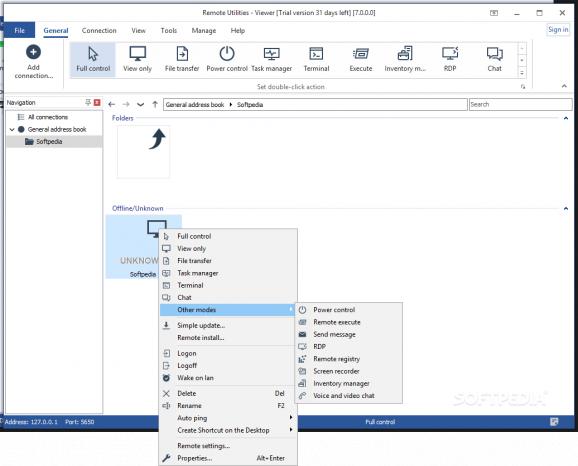
Task: Choose Full control in context menu
Action: coord(228,236)
